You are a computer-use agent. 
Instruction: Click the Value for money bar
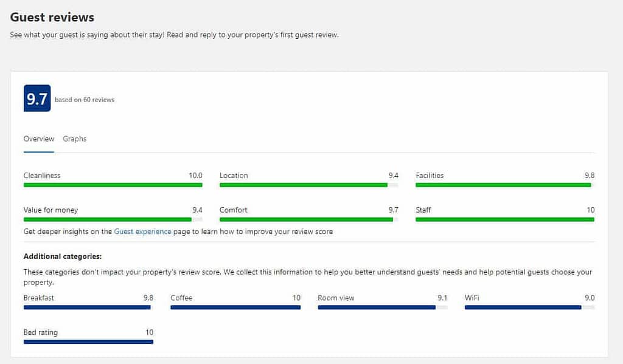tap(113, 219)
